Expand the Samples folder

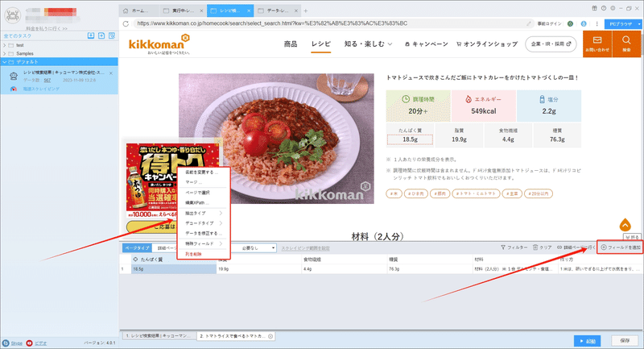click(x=5, y=53)
